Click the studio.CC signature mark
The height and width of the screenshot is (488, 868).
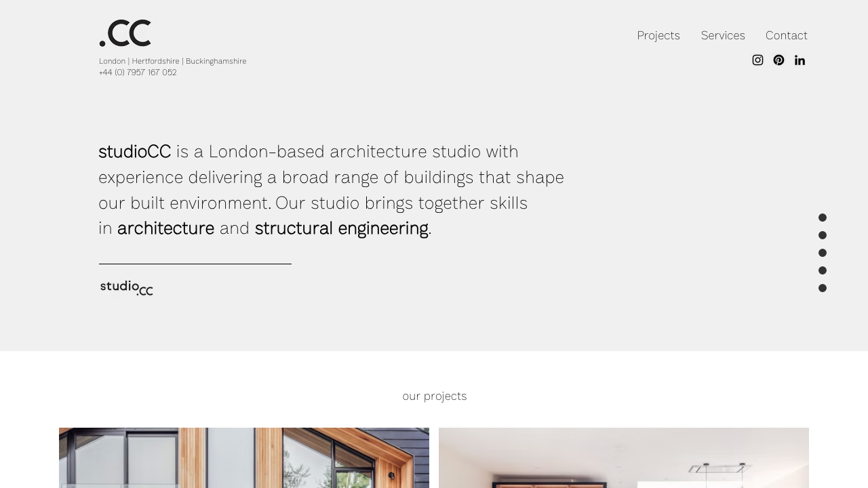(126, 287)
